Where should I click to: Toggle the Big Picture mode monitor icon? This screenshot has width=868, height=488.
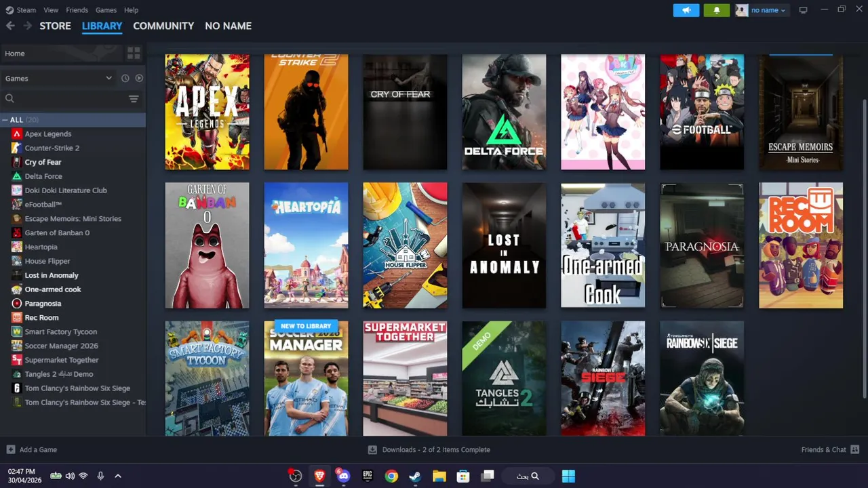(804, 10)
